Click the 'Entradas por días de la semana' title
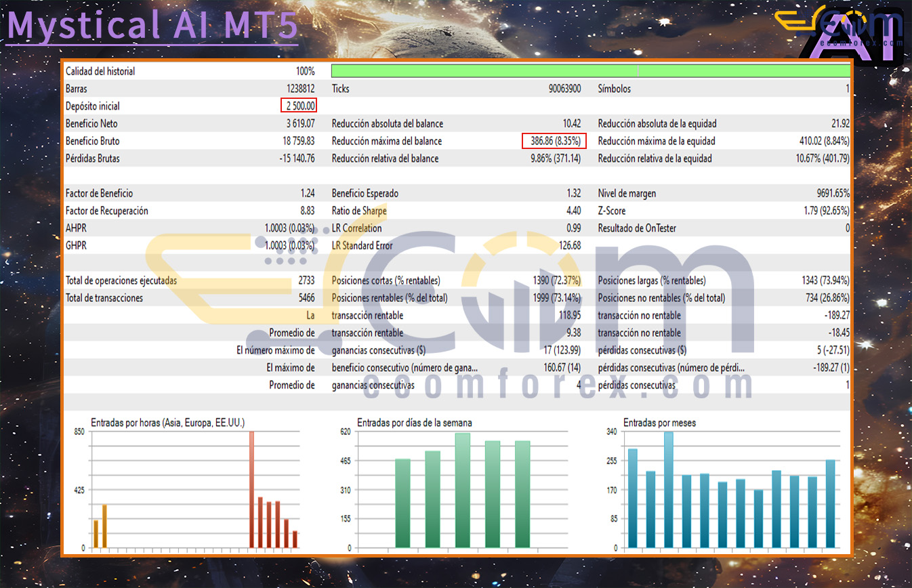912x588 pixels. [x=414, y=423]
